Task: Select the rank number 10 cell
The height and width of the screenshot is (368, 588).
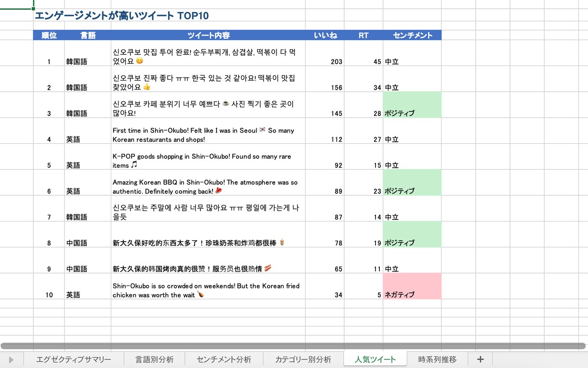Action: [x=49, y=286]
